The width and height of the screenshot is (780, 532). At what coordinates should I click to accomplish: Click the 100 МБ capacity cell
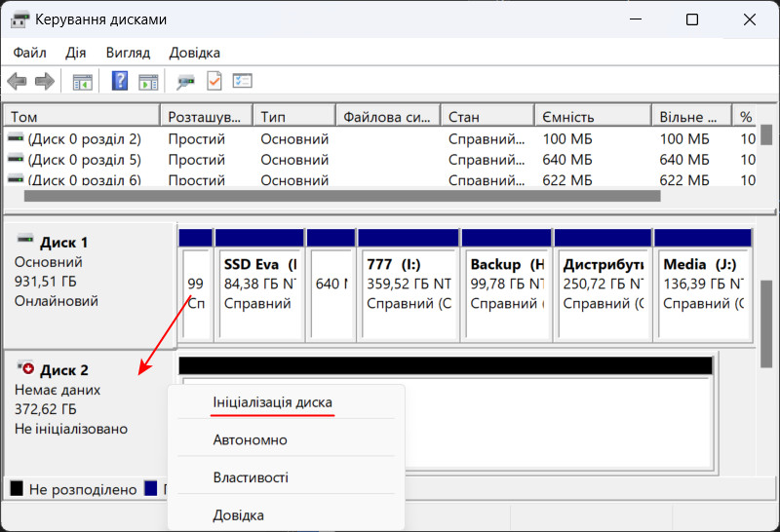[x=567, y=138]
